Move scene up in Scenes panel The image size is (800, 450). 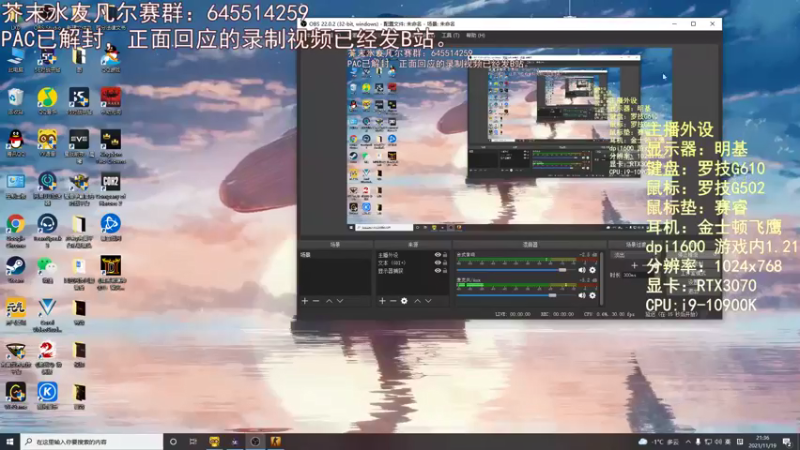[329, 301]
